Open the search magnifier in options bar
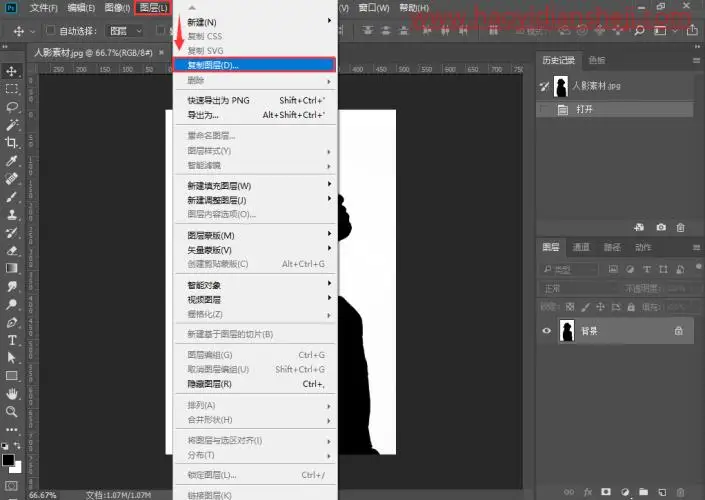Viewport: 705px width, 500px height. [x=639, y=31]
